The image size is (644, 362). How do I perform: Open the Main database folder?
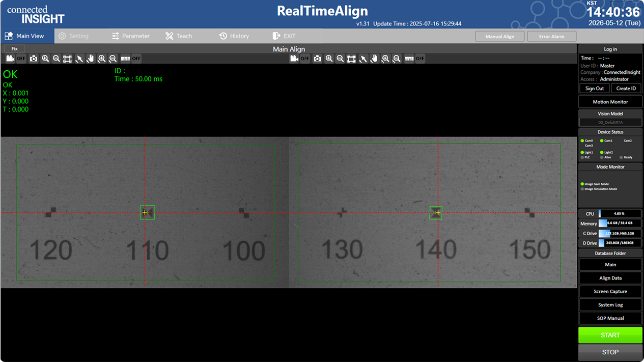click(610, 265)
